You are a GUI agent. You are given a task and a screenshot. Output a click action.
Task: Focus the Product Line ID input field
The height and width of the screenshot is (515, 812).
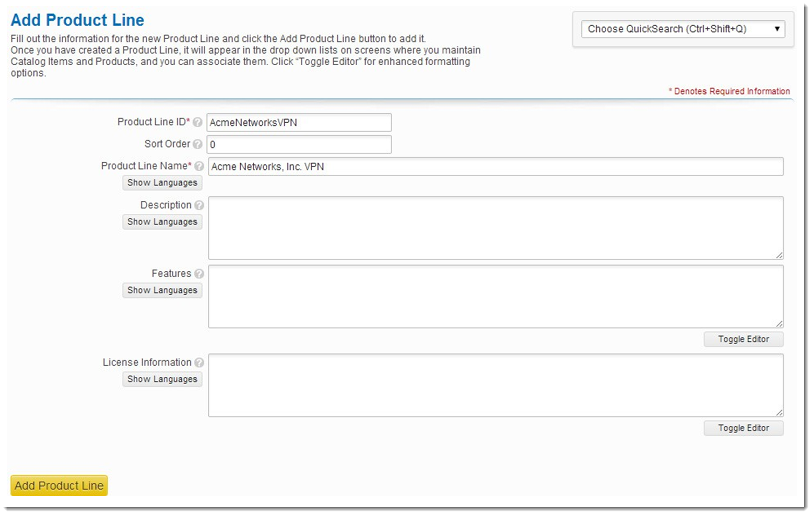[299, 123]
